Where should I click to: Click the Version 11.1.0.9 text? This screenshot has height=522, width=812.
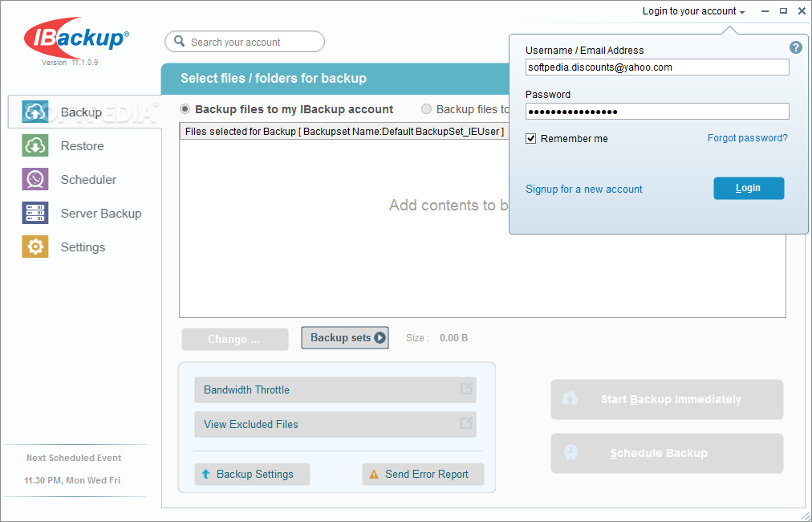(x=70, y=63)
